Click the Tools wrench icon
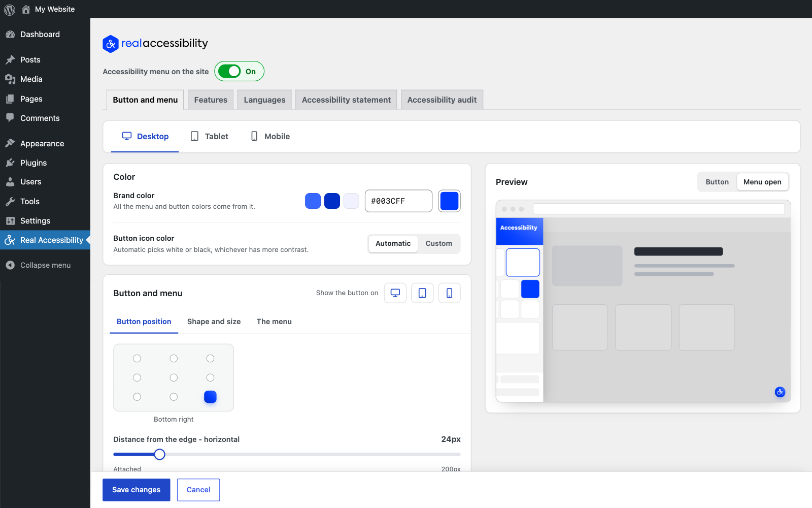 point(10,202)
